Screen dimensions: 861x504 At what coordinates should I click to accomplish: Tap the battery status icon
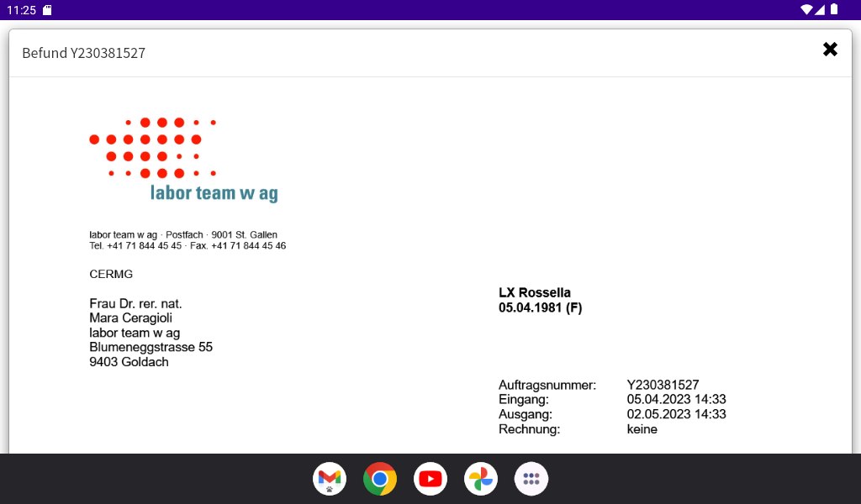[x=834, y=9]
